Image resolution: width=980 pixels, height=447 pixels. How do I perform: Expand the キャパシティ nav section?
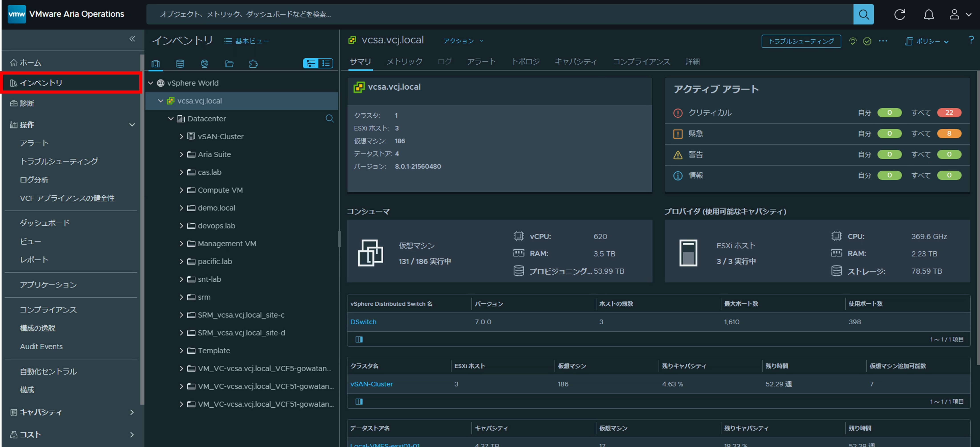coord(132,412)
